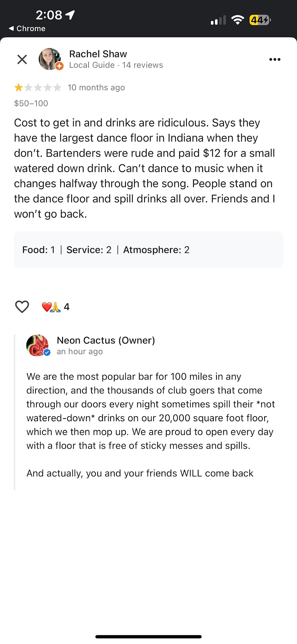Tap the Wi-Fi status icon
The width and height of the screenshot is (297, 644).
click(238, 20)
